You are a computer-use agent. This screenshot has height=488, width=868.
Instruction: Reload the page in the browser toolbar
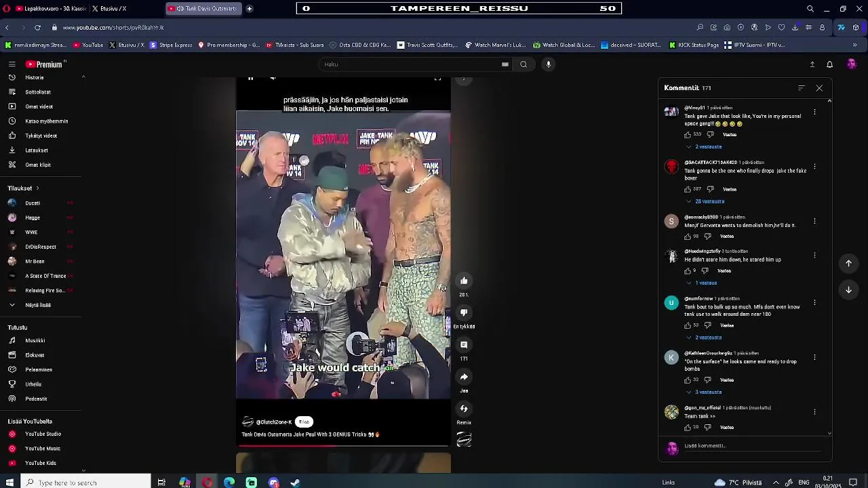pos(37,28)
